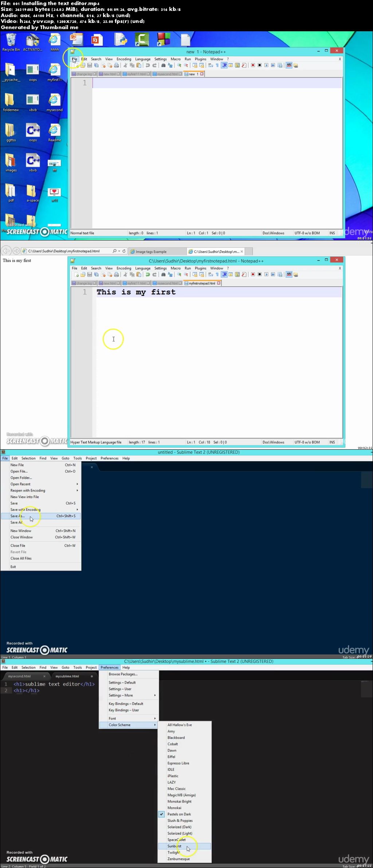The height and width of the screenshot is (868, 373).
Task: Click Record Macro red dot in 'new 1' Notepad++
Action: coord(253,65)
